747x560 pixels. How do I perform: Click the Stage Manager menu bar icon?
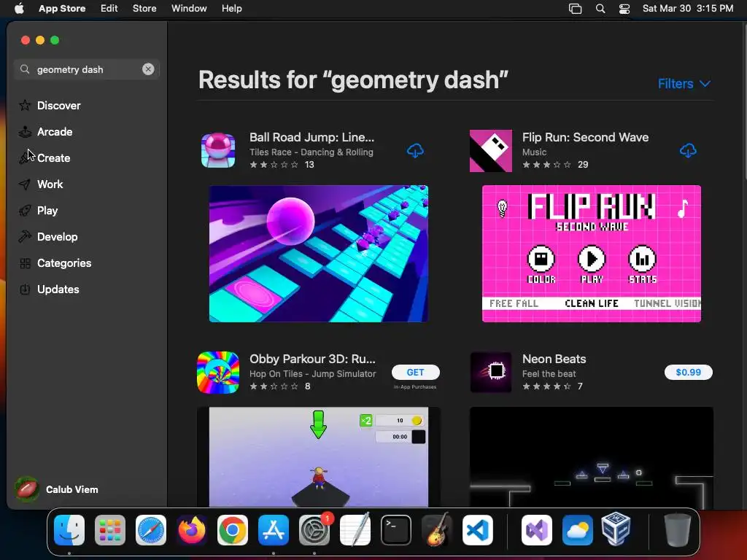(575, 9)
